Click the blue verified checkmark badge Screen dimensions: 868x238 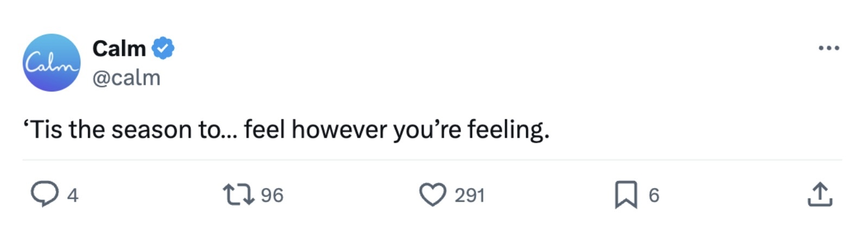163,48
